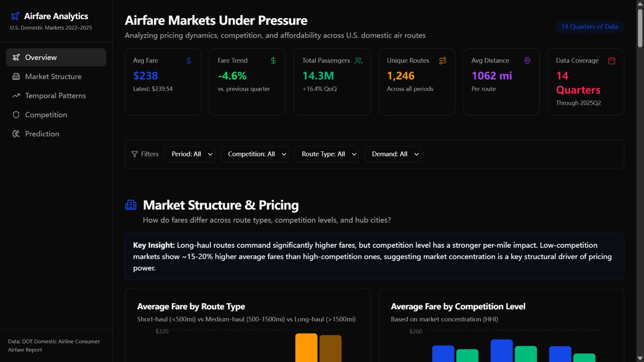644x362 pixels.
Task: Click the bright orange bar in Route Type chart
Action: 306,347
